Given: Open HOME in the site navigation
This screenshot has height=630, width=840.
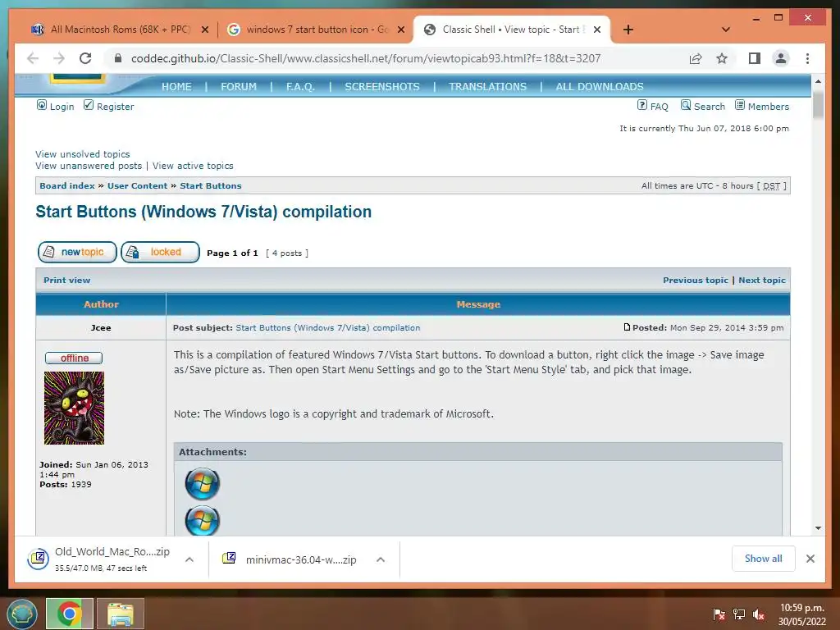Looking at the screenshot, I should [x=177, y=87].
